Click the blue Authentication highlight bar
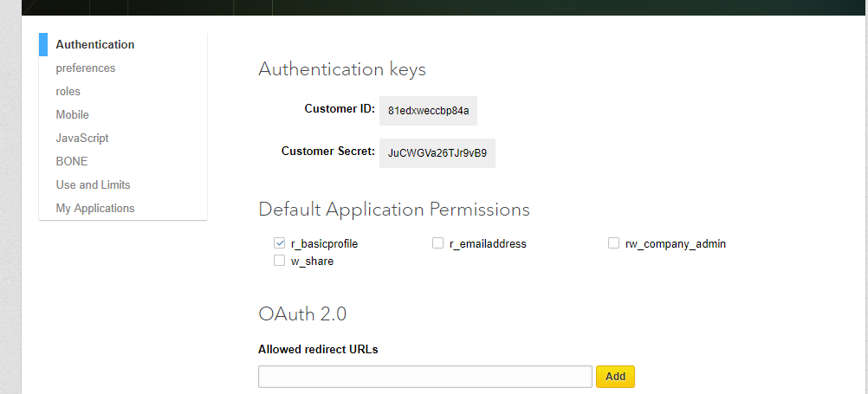868x394 pixels. pos(43,44)
